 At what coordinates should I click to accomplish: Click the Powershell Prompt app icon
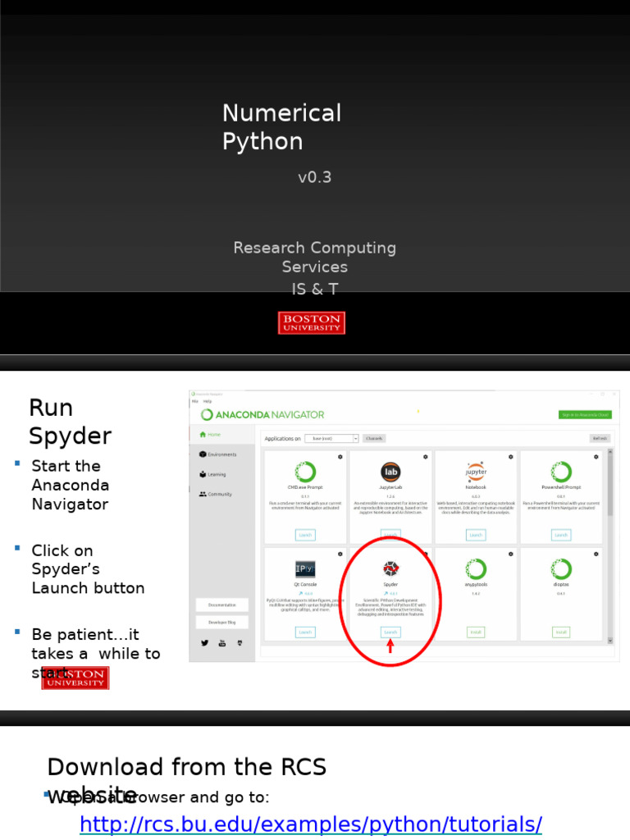click(561, 472)
